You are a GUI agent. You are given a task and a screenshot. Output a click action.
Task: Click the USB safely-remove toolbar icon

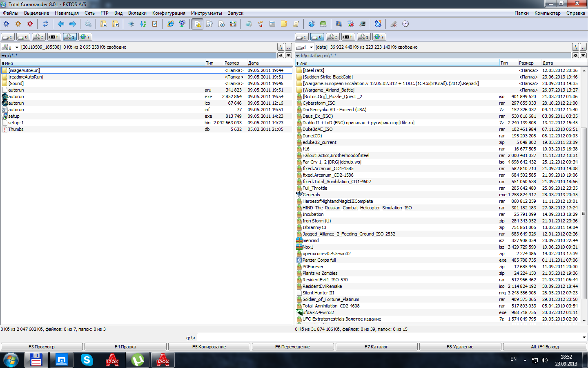(x=394, y=24)
